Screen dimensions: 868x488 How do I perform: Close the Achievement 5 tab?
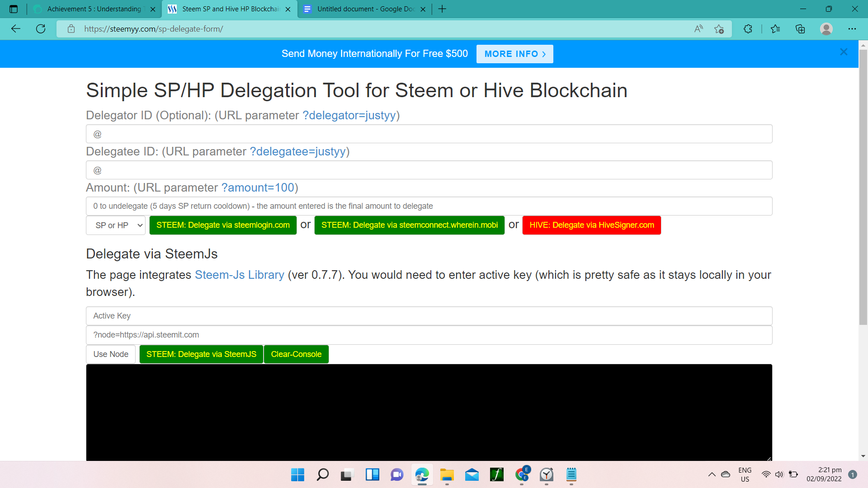(x=153, y=9)
